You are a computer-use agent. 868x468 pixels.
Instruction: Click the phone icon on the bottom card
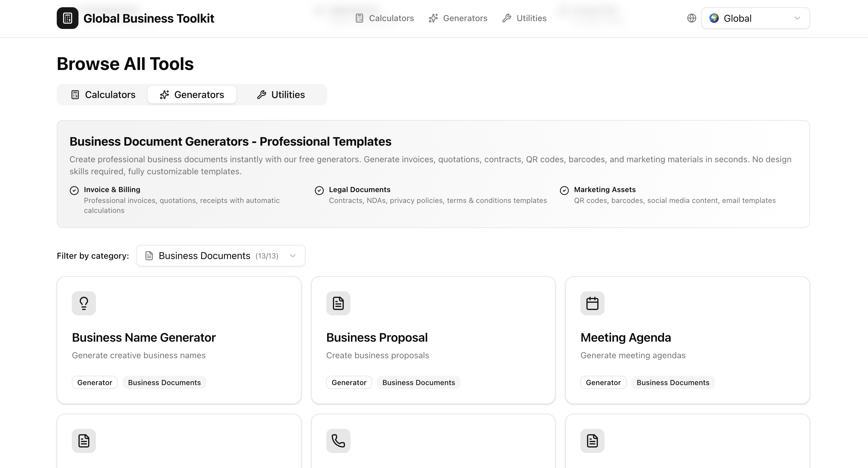tap(338, 441)
